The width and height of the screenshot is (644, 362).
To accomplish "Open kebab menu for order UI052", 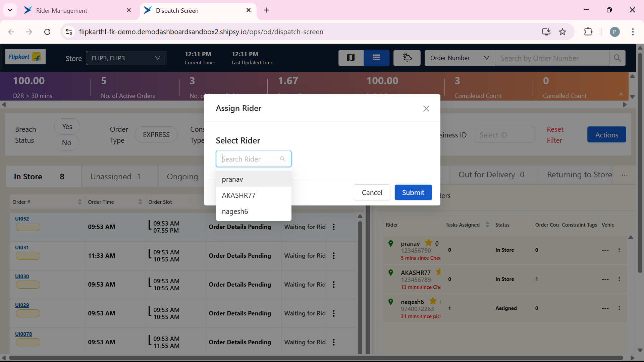I will pos(334,227).
